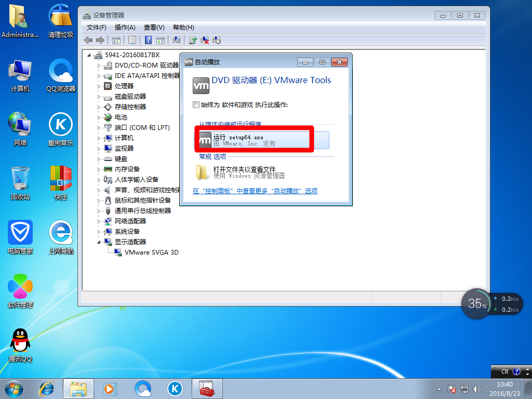Select the 通用串行总线控制器 tree label

[x=142, y=211]
